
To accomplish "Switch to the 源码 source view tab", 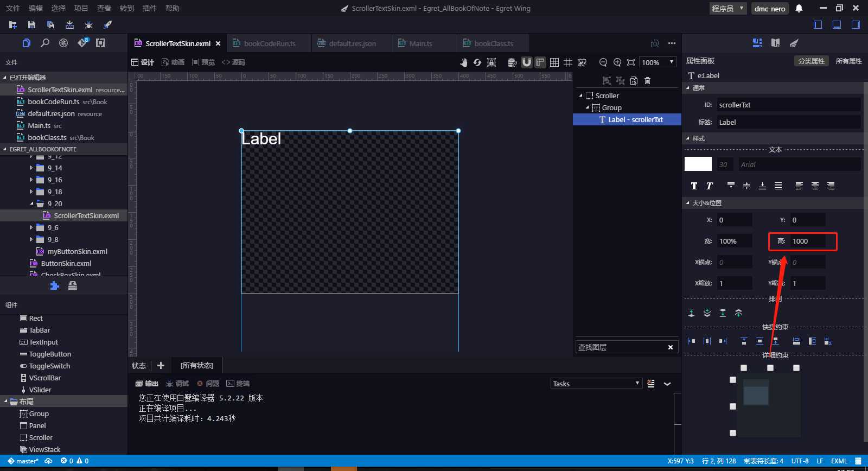I will [x=233, y=62].
